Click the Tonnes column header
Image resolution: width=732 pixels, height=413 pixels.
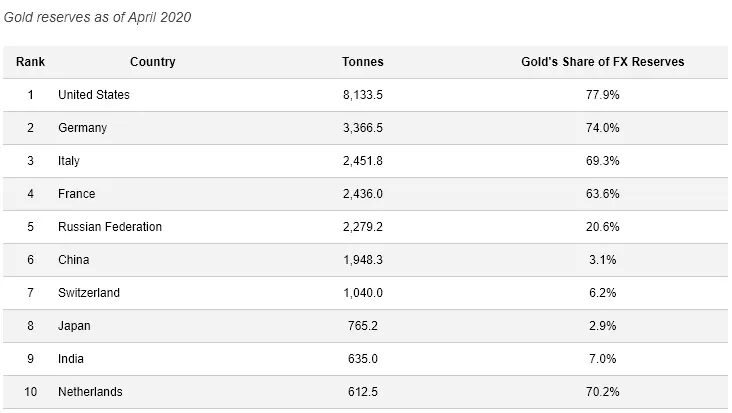[x=362, y=62]
